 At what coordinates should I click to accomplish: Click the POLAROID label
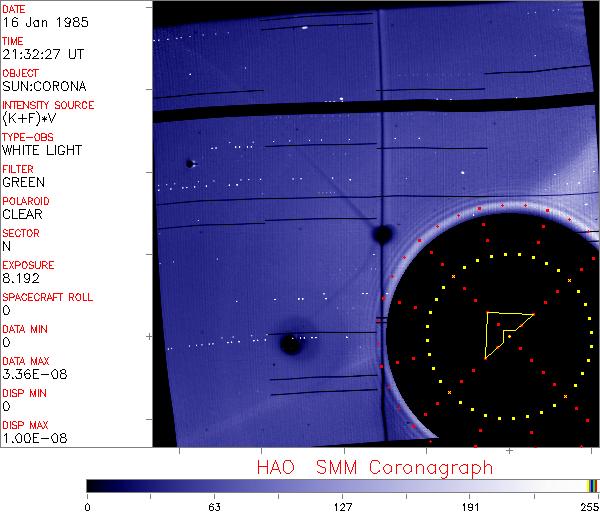pyautogui.click(x=26, y=201)
